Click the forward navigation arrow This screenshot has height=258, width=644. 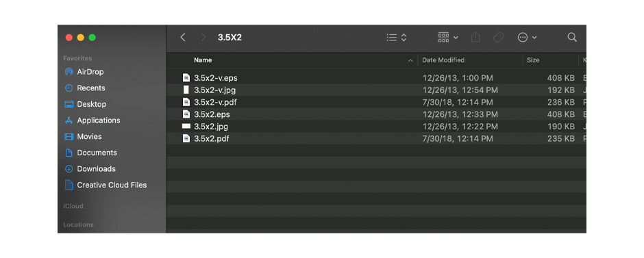pos(203,38)
